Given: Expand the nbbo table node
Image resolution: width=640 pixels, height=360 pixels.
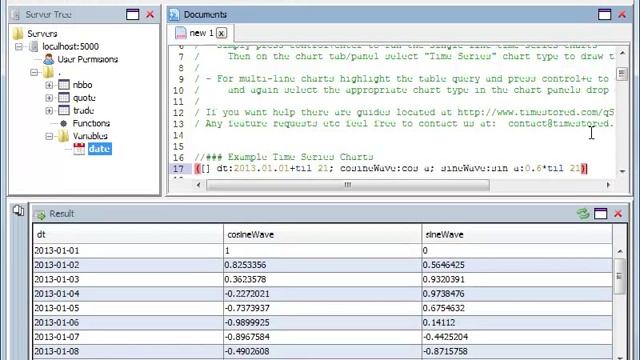Looking at the screenshot, I should [x=49, y=85].
